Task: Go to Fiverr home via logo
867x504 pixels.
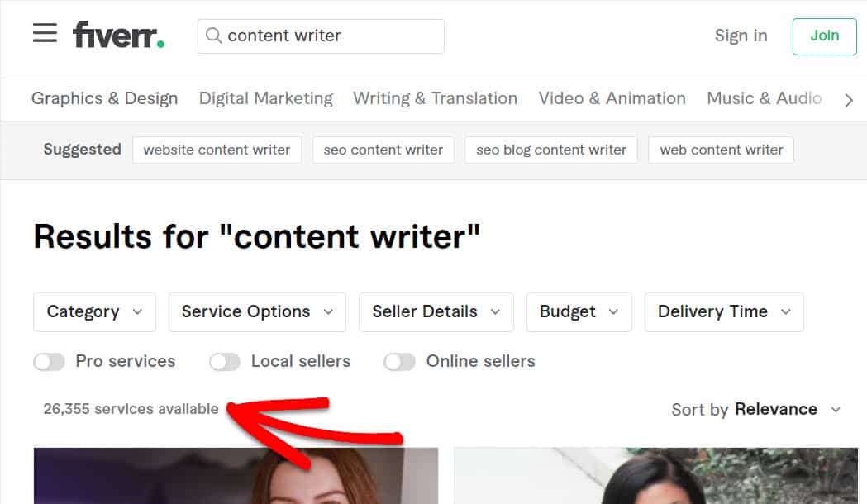Action: [118, 35]
